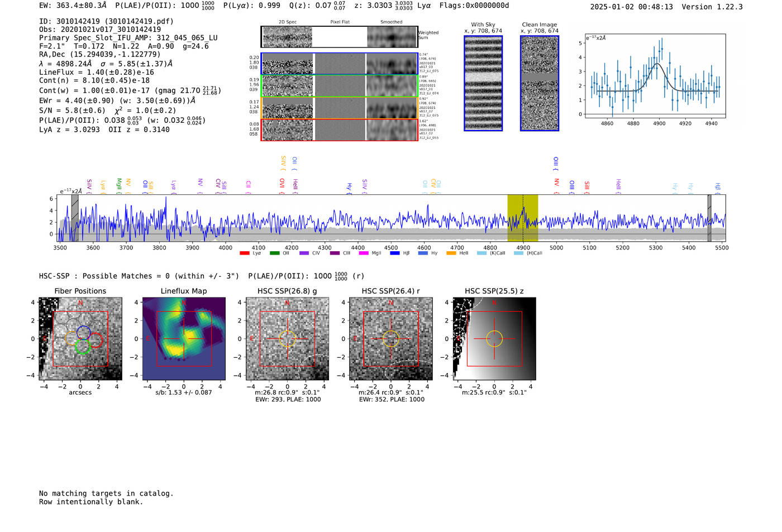782x532 pixels.
Task: Click the Gaussian emission line fit plot
Action: [x=655, y=76]
